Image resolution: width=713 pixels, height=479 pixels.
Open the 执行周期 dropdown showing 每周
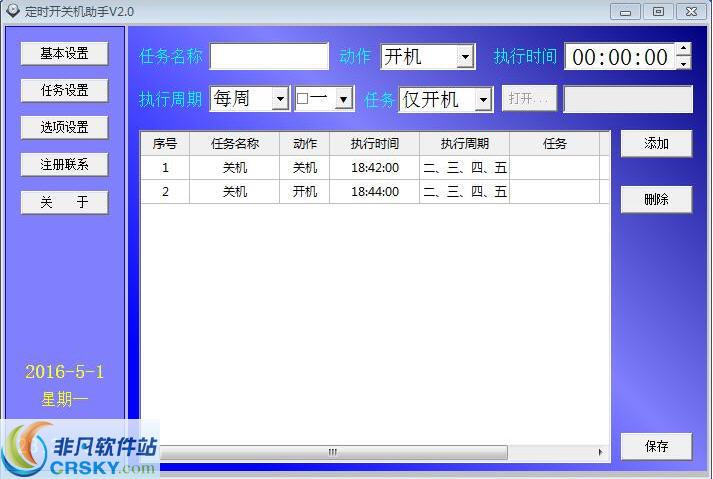280,99
